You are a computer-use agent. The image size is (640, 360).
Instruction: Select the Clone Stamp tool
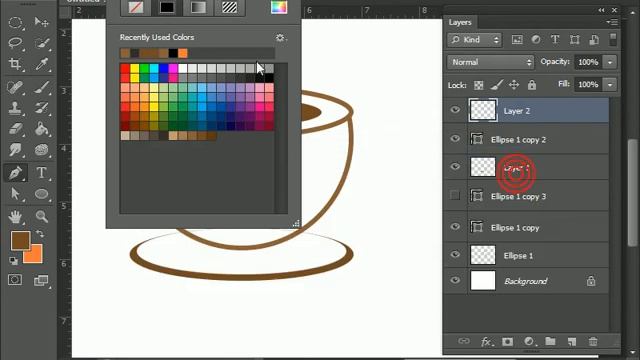pyautogui.click(x=15, y=108)
